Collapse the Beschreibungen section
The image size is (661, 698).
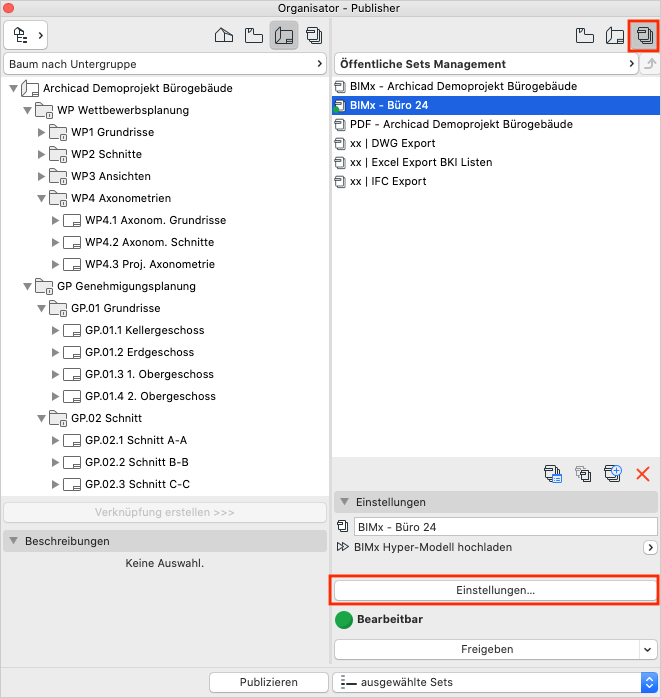click(x=14, y=541)
